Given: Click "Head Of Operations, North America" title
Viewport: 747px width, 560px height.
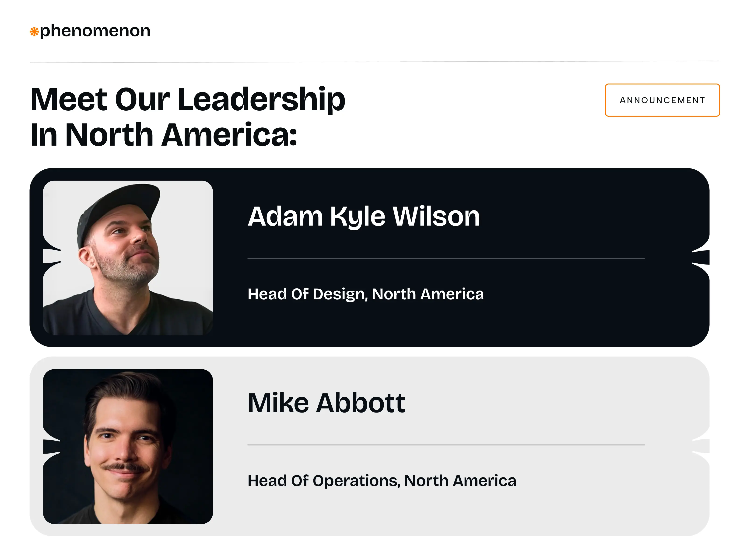Looking at the screenshot, I should (382, 481).
